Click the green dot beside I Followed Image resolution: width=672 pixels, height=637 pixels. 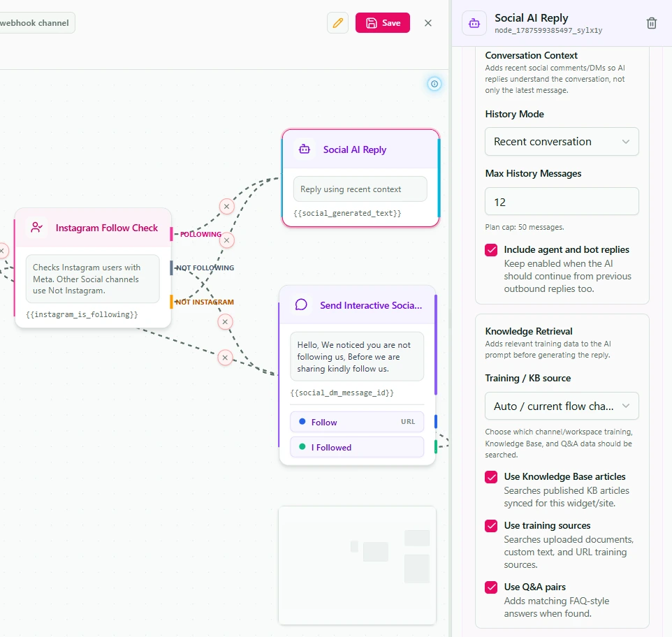[x=302, y=447]
